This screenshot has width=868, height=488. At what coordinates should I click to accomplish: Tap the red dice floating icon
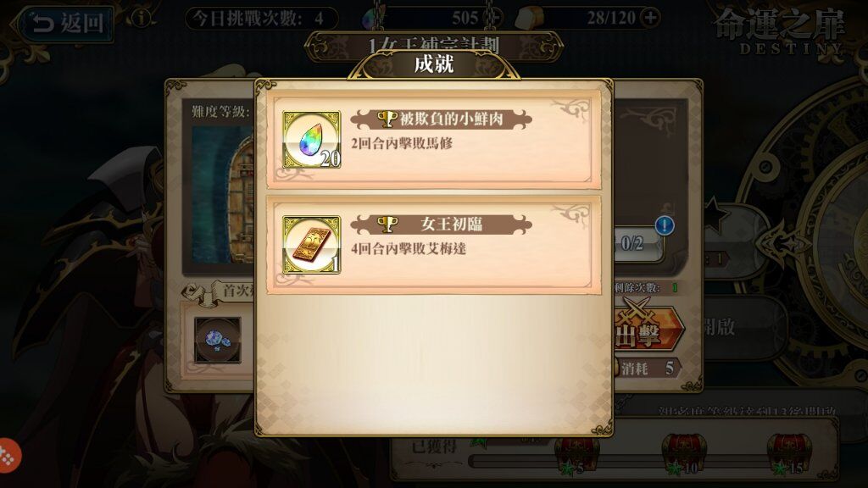point(8,456)
